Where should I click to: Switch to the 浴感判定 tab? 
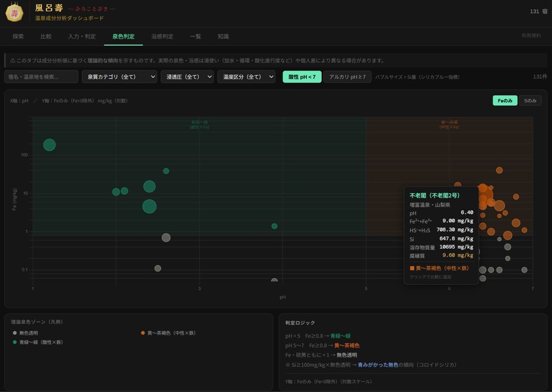(x=162, y=36)
